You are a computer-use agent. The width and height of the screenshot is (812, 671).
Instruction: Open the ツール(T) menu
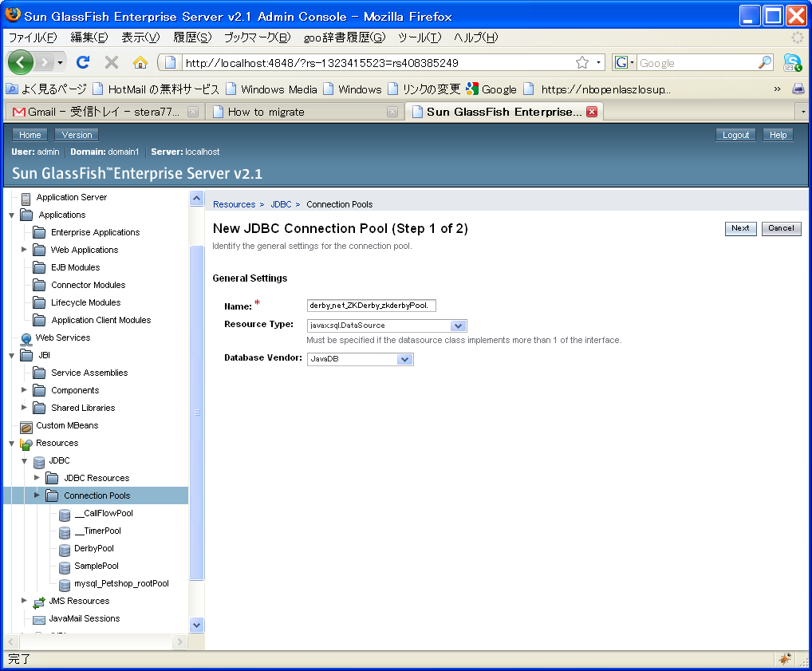pos(420,37)
